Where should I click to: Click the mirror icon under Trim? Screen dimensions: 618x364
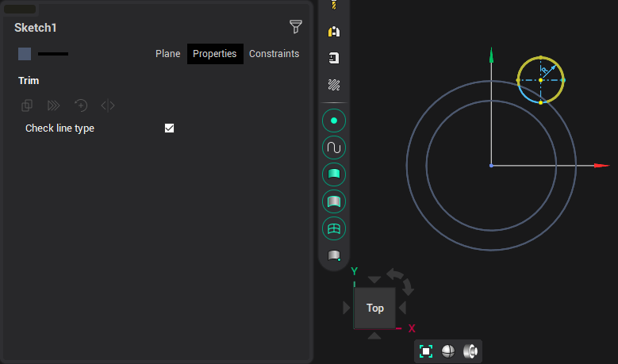[x=108, y=105]
